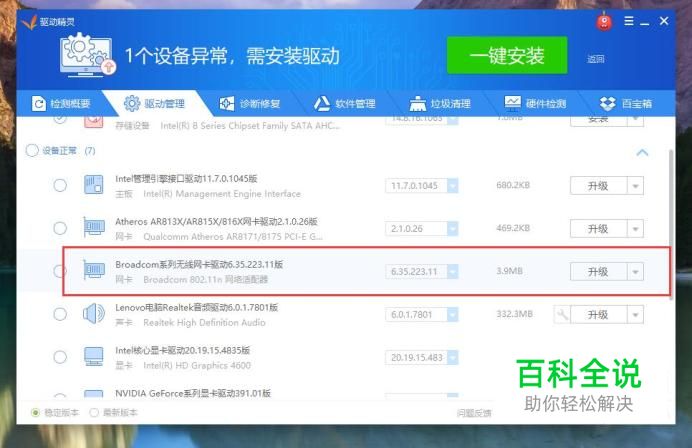Click the Intel Management Engine motherboard icon
Viewport: 692px width, 448px height.
94,185
